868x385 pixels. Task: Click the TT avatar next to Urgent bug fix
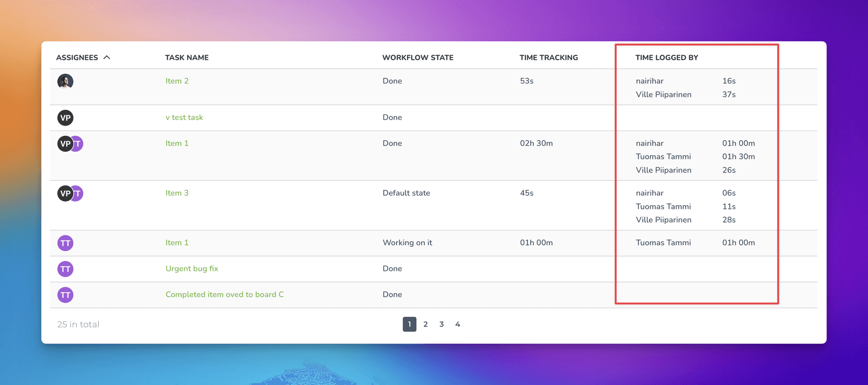click(x=65, y=269)
